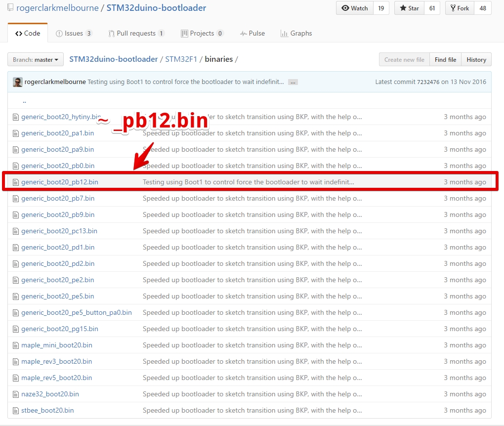Viewport: 504px width, 426px height.
Task: Click the file icon next to stbee_boot20.bin
Action: [x=16, y=411]
